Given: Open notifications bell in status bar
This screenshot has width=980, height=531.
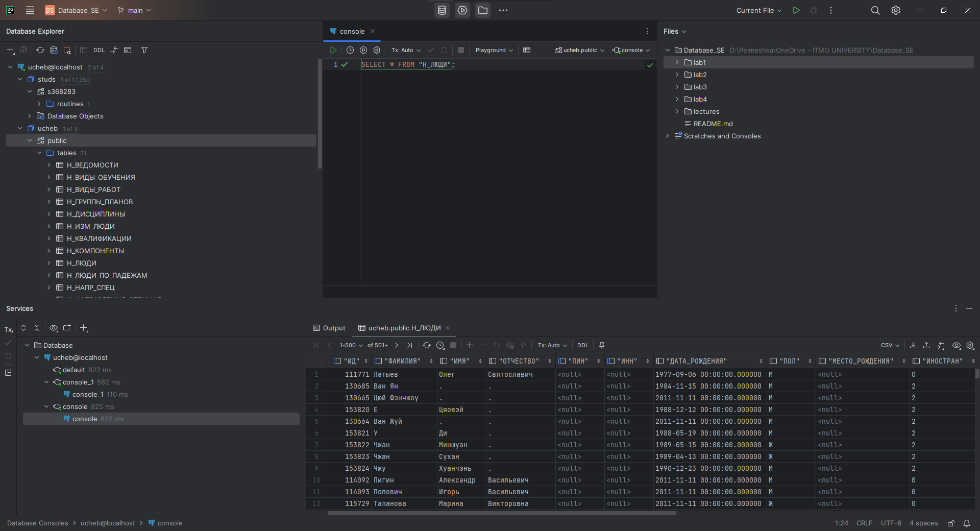Looking at the screenshot, I should (967, 523).
